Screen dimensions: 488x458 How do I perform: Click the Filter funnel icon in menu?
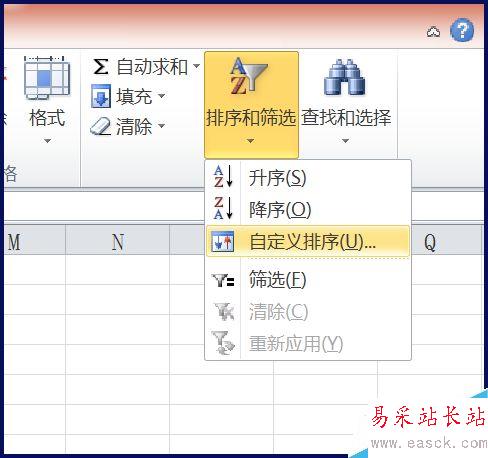click(223, 280)
